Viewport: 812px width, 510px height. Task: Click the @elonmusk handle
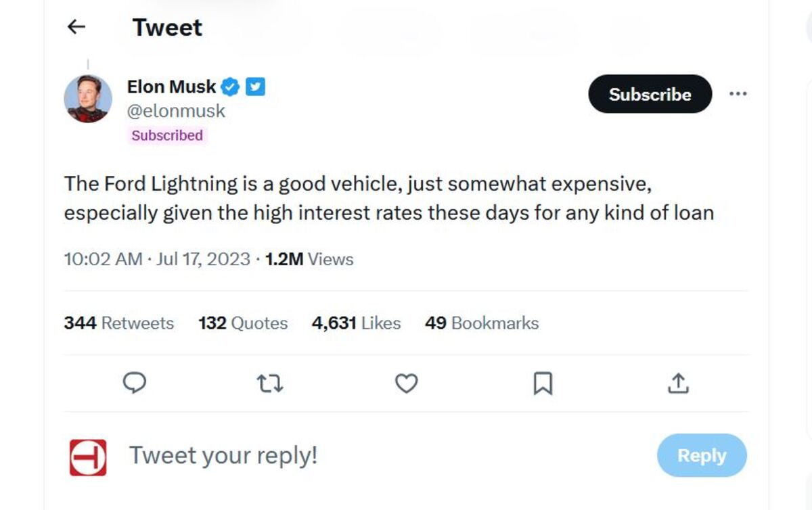(176, 111)
